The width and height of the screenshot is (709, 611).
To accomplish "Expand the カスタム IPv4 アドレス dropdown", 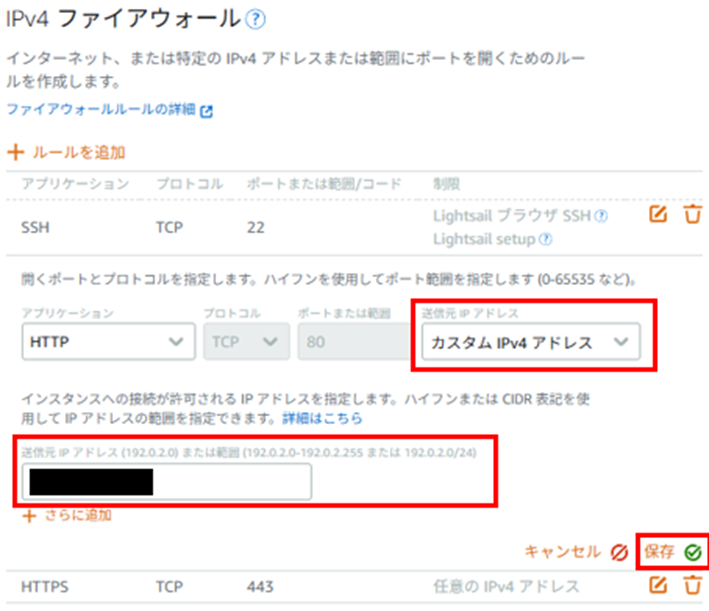I will pyautogui.click(x=530, y=342).
